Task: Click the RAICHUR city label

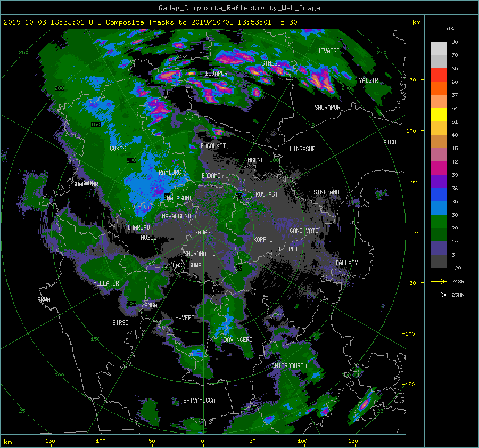Action: 391,142
